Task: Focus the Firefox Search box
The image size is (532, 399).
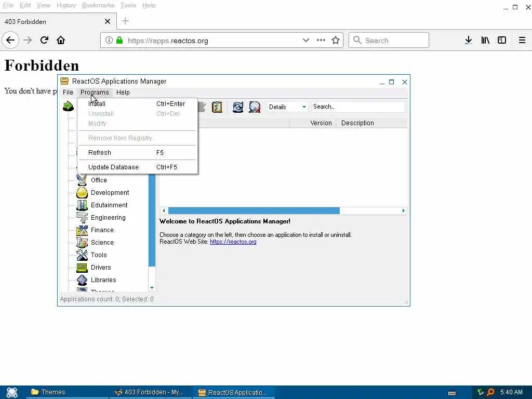Action: click(389, 41)
